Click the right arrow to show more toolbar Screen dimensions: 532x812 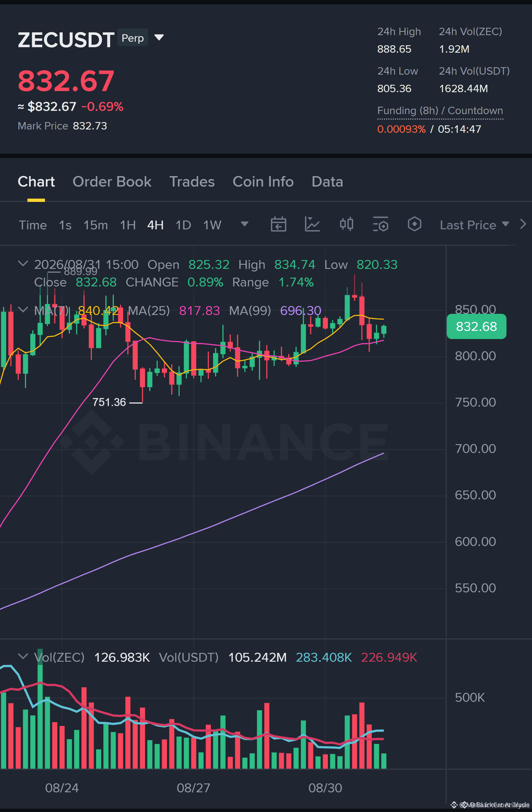(x=523, y=224)
